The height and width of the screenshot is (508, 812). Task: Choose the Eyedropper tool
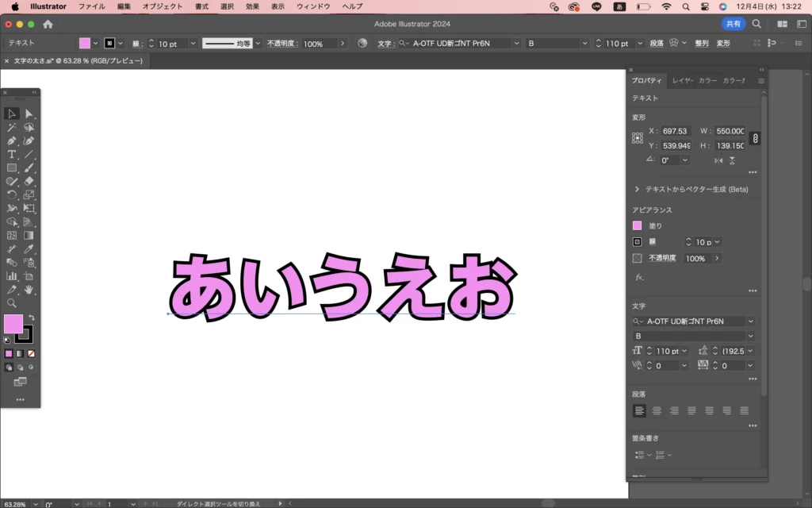pyautogui.click(x=29, y=249)
